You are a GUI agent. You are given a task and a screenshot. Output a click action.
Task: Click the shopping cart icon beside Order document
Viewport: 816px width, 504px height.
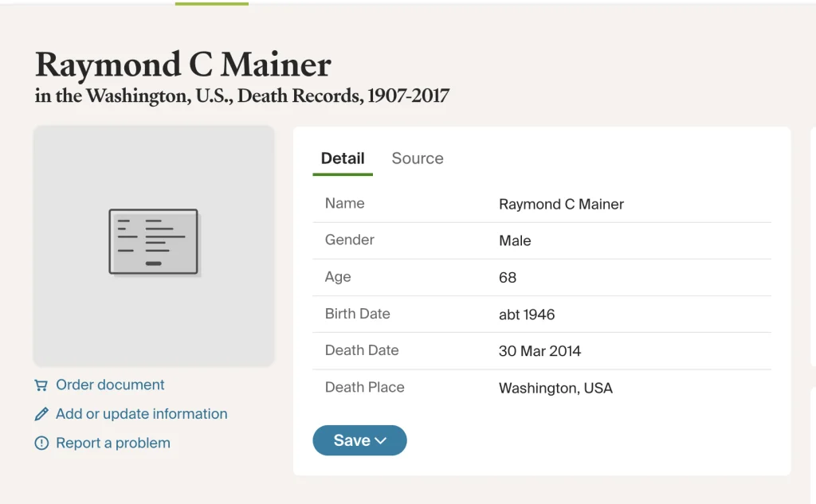coord(41,385)
